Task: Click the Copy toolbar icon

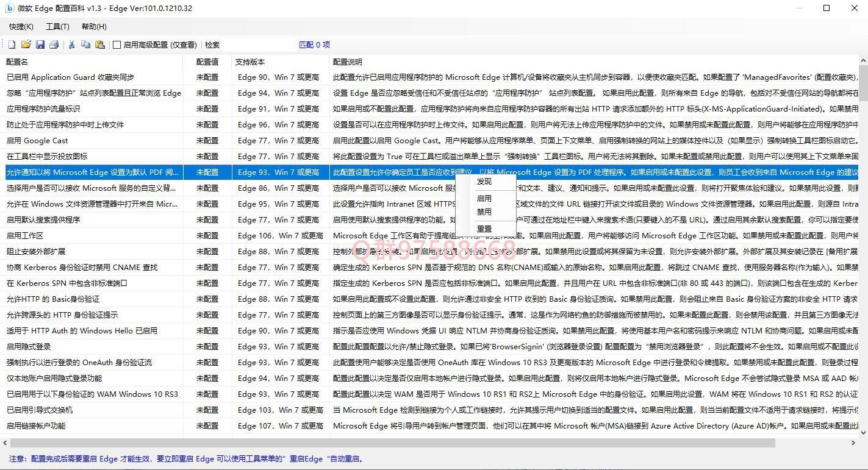Action: coord(85,45)
